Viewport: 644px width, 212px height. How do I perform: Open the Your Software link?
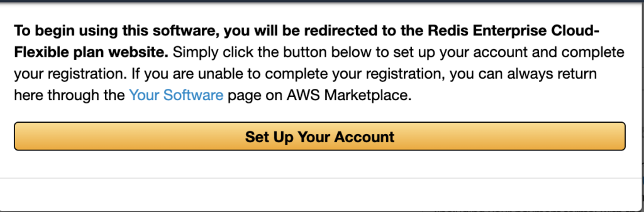176,95
